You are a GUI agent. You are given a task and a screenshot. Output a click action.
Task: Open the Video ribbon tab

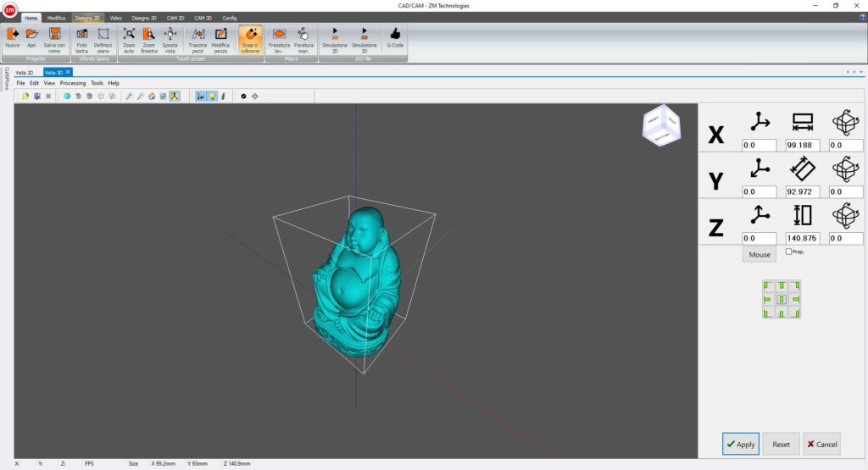click(115, 18)
